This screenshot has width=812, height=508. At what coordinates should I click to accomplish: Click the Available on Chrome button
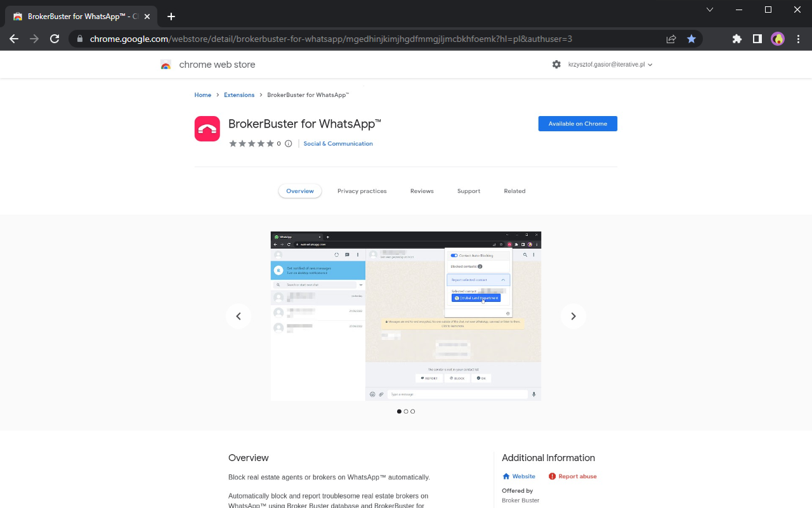coord(578,124)
